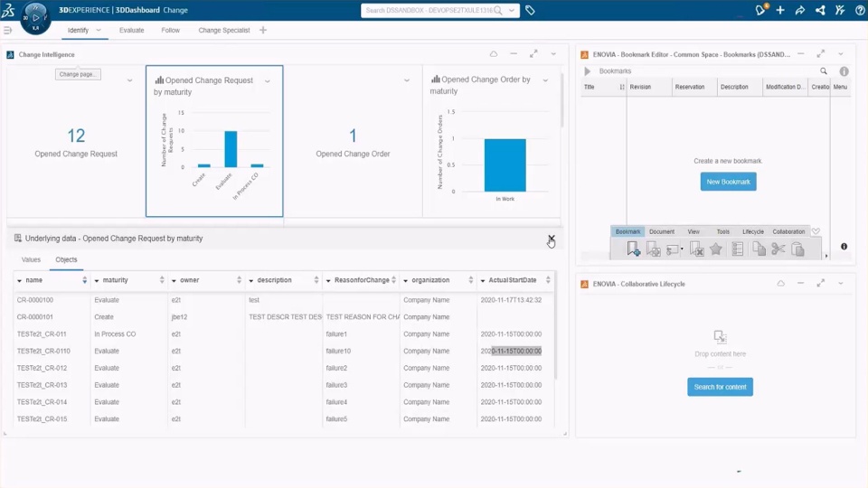
Task: Click the 3DS logo icon
Action: tap(8, 9)
